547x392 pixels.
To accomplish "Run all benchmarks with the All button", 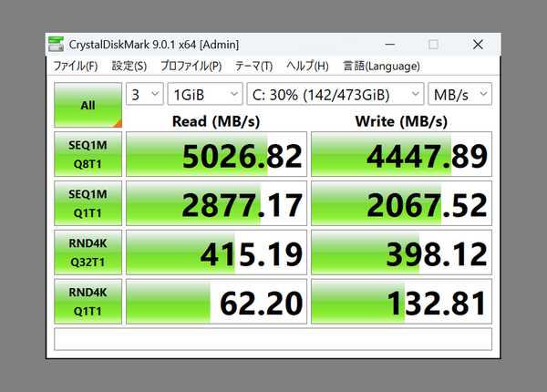I will [88, 105].
